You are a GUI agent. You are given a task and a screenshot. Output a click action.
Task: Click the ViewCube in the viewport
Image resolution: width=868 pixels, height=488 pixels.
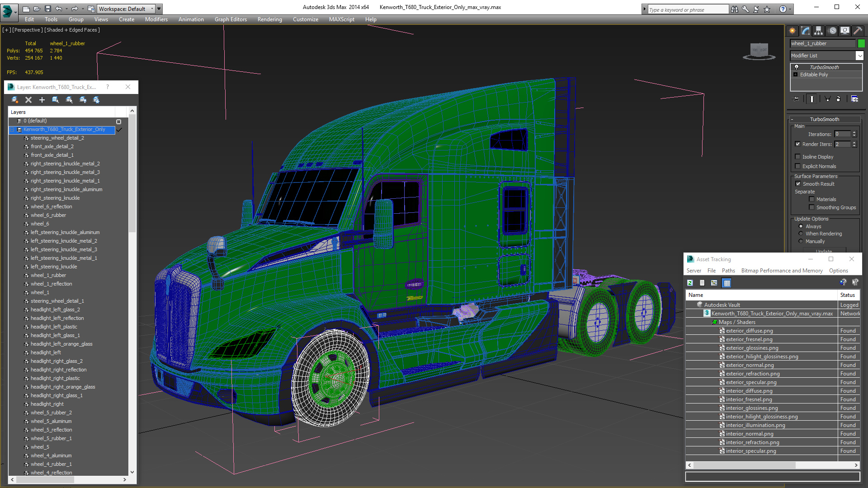tap(759, 51)
